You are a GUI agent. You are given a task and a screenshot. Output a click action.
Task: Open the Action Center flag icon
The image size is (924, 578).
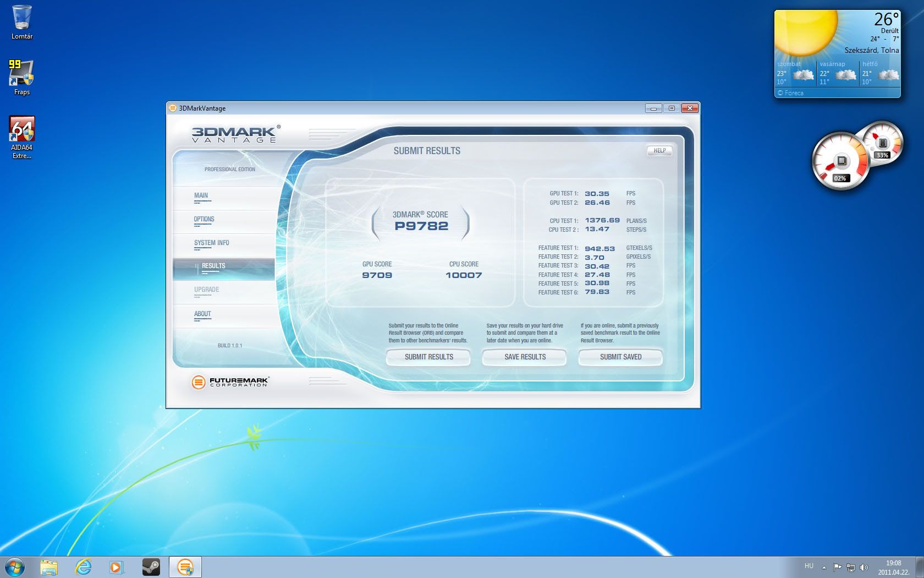(x=837, y=567)
